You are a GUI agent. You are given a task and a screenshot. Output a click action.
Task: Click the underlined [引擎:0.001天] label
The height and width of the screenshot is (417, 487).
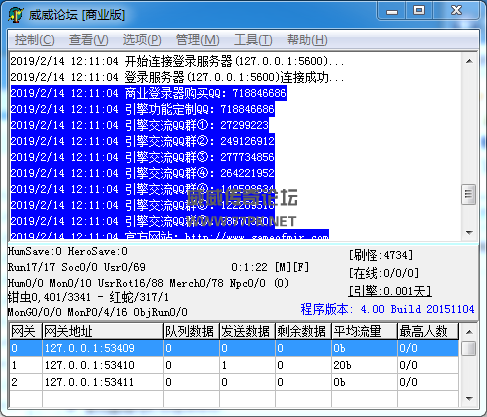point(390,291)
